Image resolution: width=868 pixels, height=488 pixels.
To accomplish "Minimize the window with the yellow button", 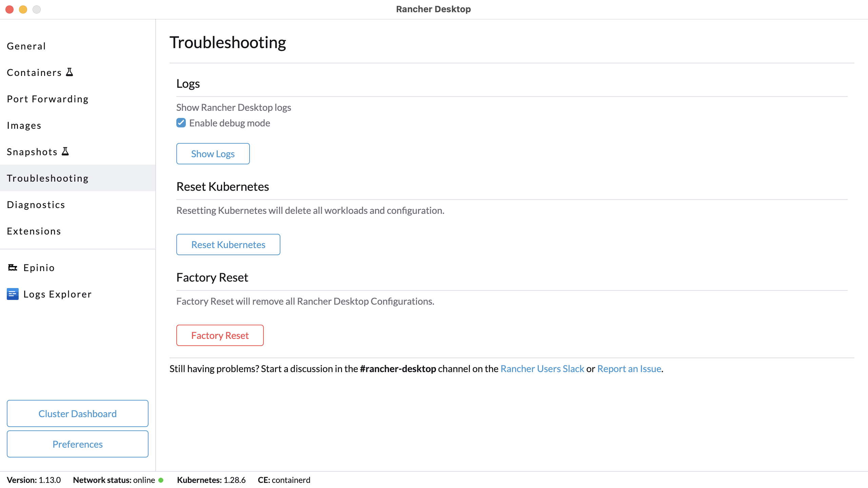I will point(23,9).
